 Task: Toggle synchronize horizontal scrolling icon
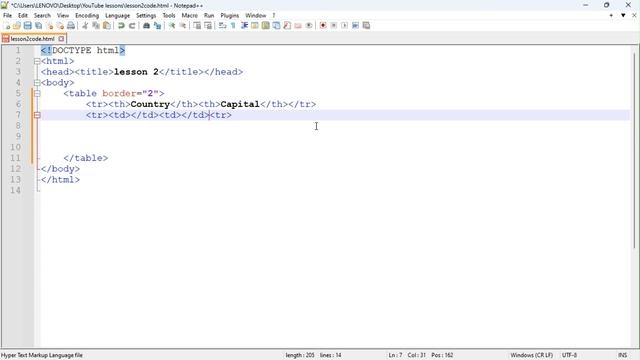pyautogui.click(x=208, y=26)
